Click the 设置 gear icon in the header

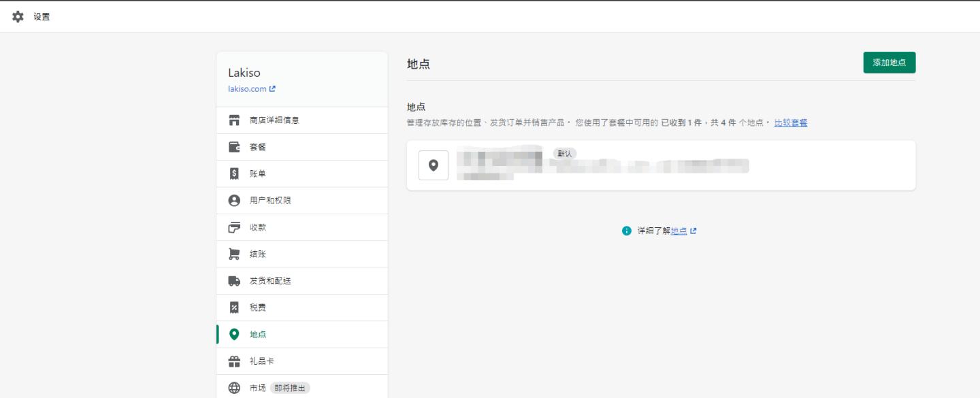point(17,16)
